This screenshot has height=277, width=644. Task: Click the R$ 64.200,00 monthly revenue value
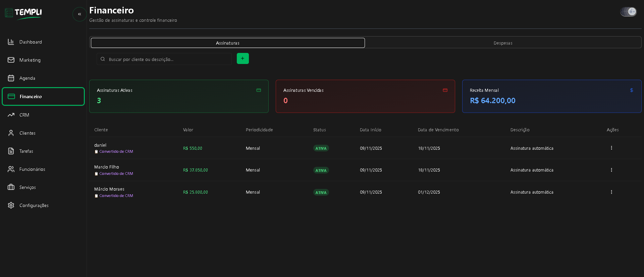tap(493, 100)
